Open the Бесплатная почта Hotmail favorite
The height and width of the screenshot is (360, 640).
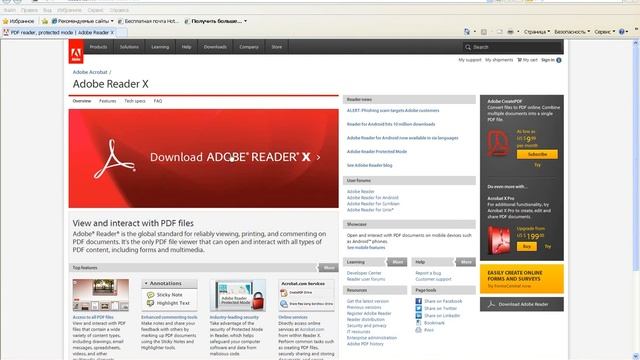click(149, 21)
